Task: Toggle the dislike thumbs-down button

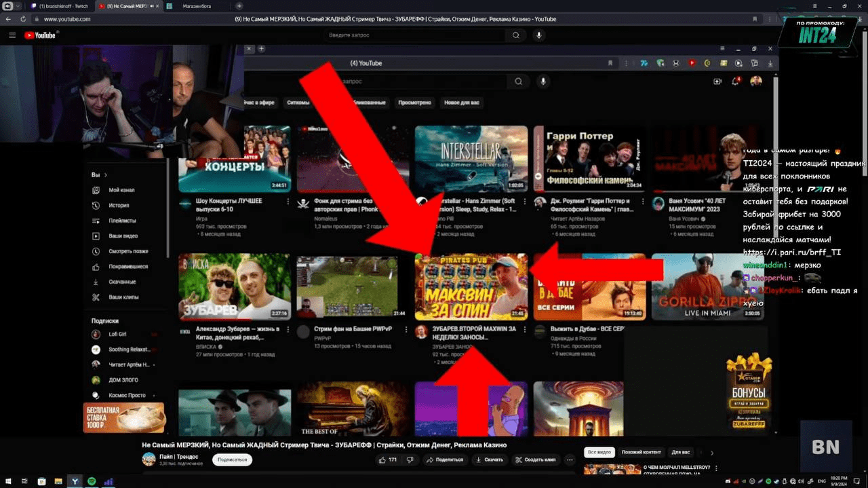Action: [x=410, y=459]
